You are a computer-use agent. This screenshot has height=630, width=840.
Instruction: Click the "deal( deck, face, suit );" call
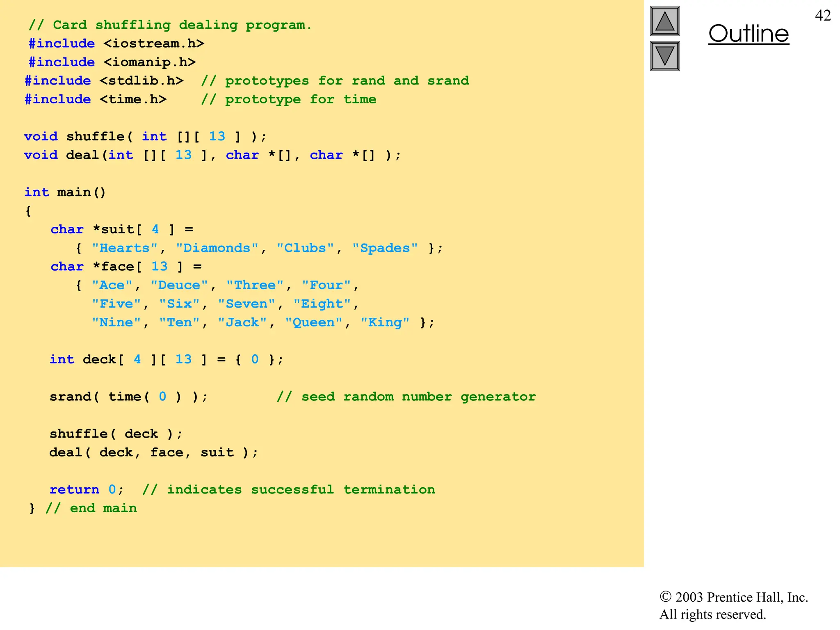pos(154,452)
